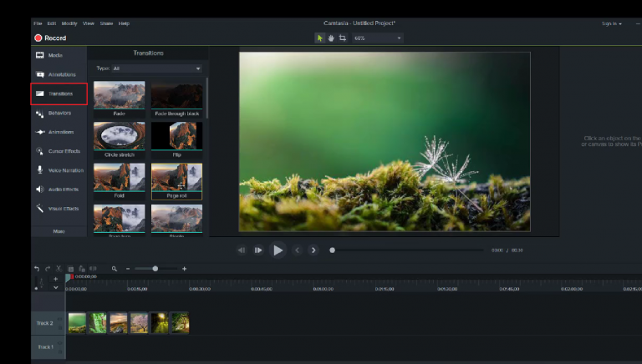Select the Circle stretch transition

point(120,140)
